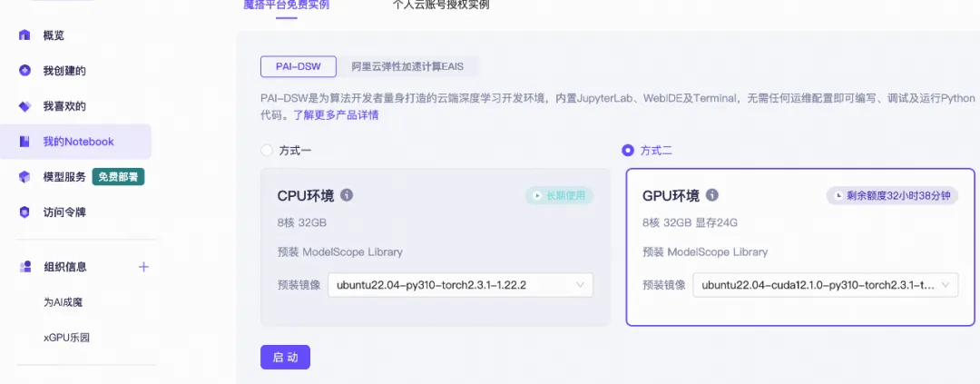Open the 了解更多产品详情 link
The image size is (980, 384).
(x=337, y=115)
